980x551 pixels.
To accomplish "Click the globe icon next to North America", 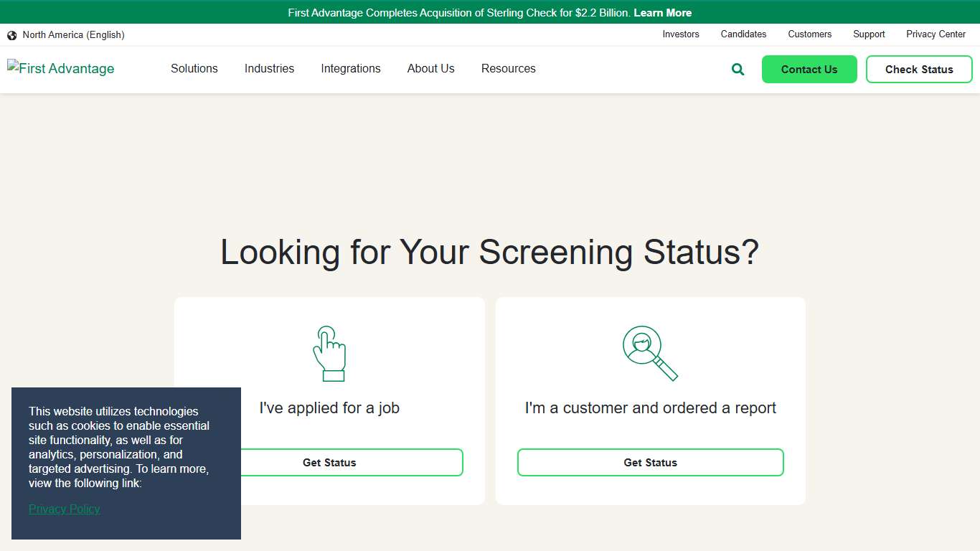I will click(11, 34).
